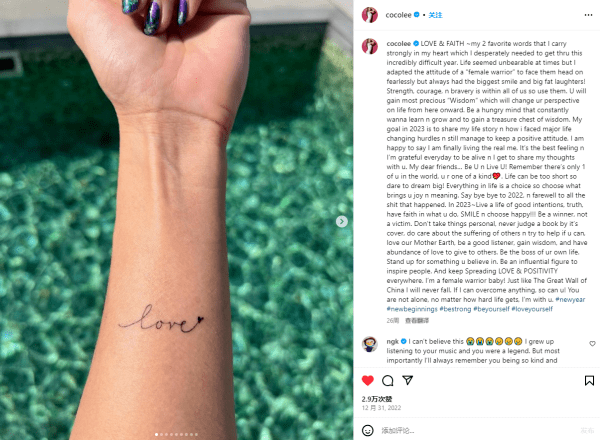Viewport: 600px width, 440px height.
Task: Jump to the last carousel dot indicator
Action: 196,434
